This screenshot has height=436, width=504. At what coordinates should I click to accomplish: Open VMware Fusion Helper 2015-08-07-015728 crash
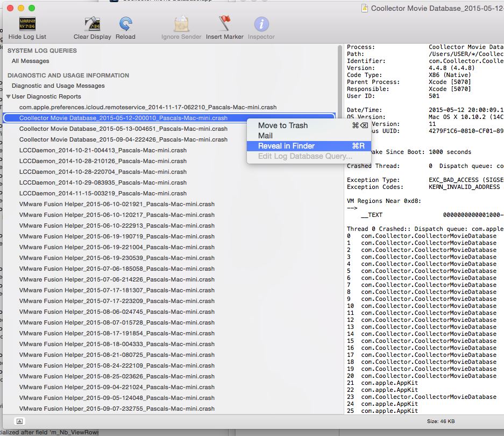click(117, 323)
